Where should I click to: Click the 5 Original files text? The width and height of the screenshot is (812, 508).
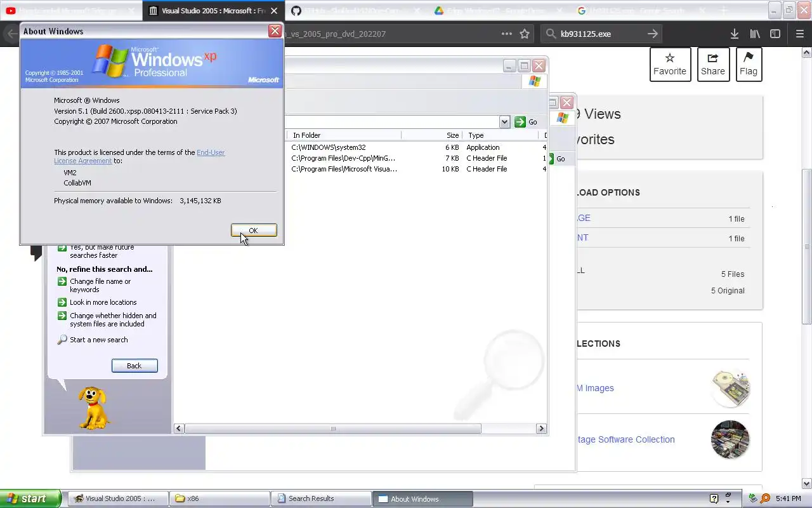728,290
